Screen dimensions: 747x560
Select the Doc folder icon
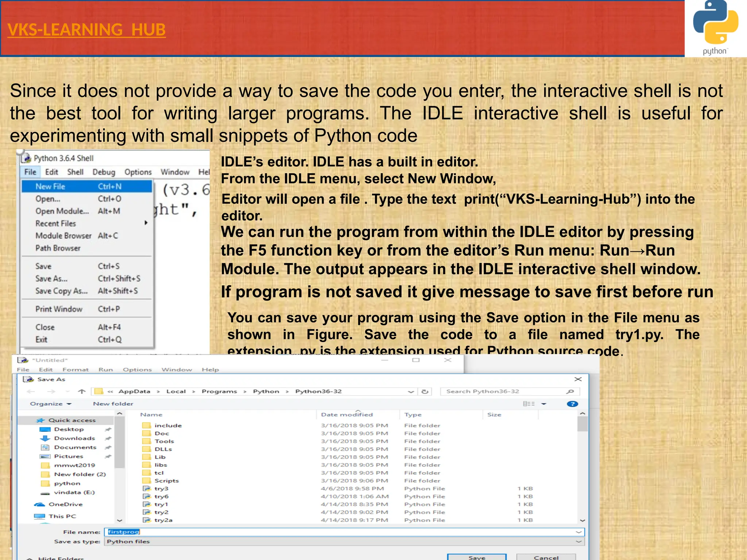pyautogui.click(x=146, y=433)
